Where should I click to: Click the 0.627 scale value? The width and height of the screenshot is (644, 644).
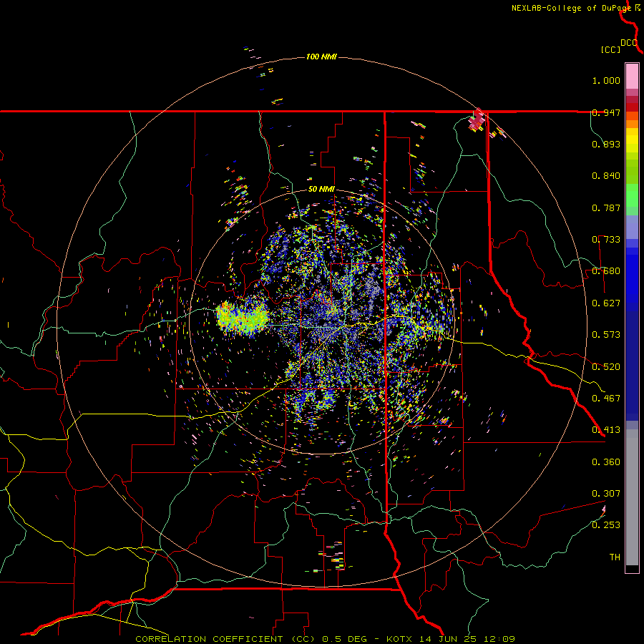(x=606, y=303)
